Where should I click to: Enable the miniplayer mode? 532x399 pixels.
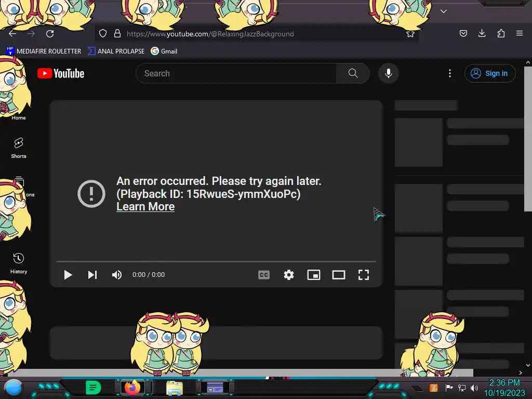click(x=313, y=275)
